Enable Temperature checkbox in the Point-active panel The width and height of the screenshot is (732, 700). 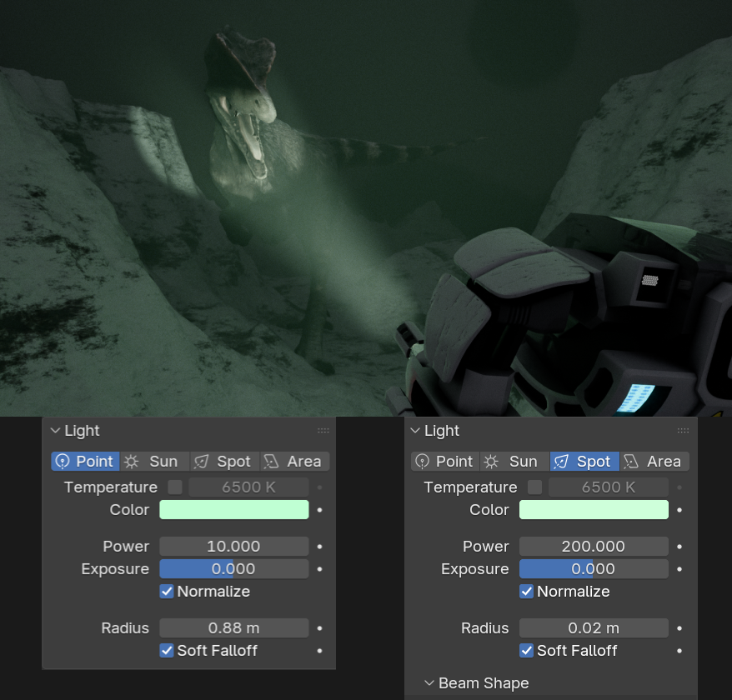point(175,487)
